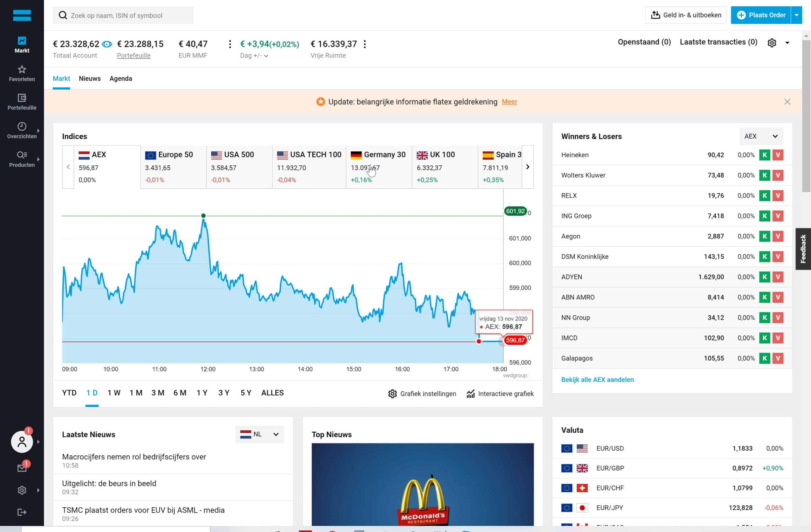Open the Producten search-list icon

(22, 155)
